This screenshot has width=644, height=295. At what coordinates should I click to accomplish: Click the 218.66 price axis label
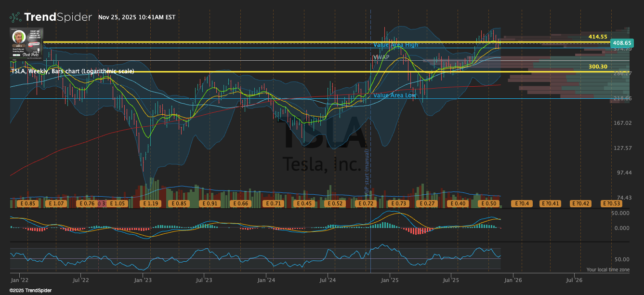pyautogui.click(x=622, y=98)
